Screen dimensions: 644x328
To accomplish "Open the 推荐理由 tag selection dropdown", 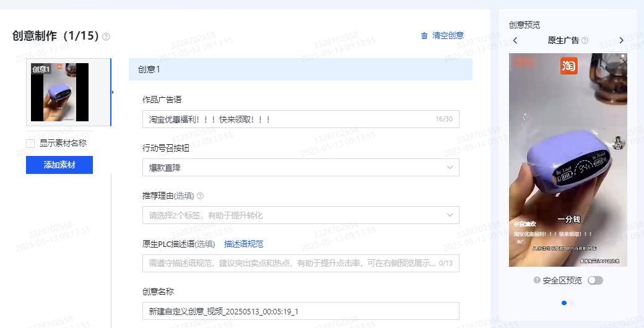I will [301, 215].
